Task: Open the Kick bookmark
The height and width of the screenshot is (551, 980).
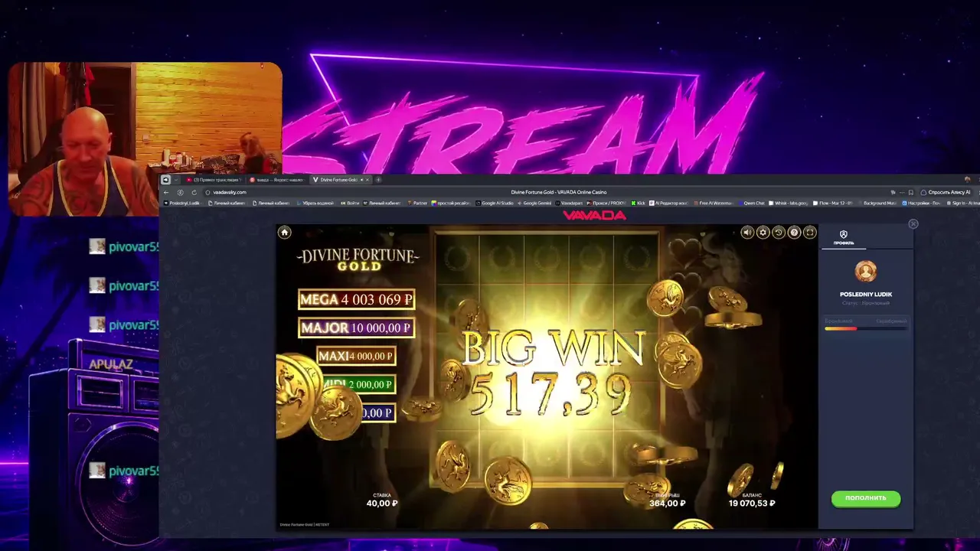Action: pos(639,203)
